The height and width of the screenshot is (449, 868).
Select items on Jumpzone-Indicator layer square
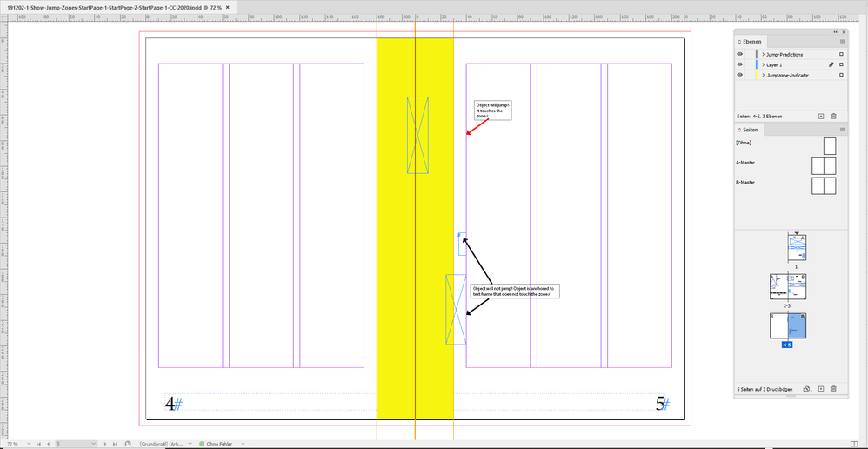point(841,75)
